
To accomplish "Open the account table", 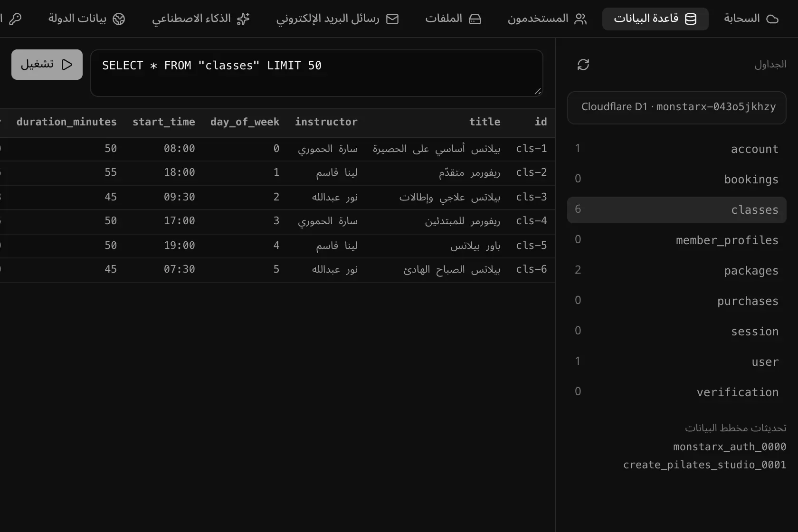I will pos(677,149).
